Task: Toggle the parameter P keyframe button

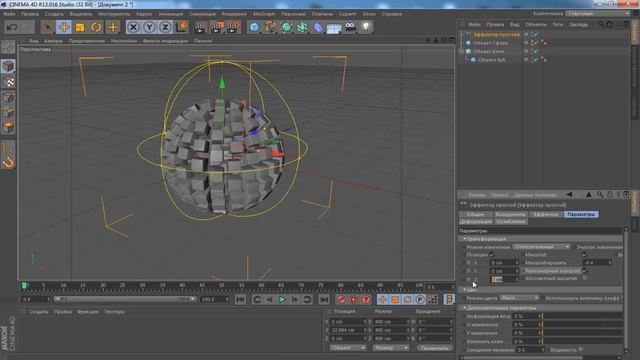Action: (x=420, y=300)
